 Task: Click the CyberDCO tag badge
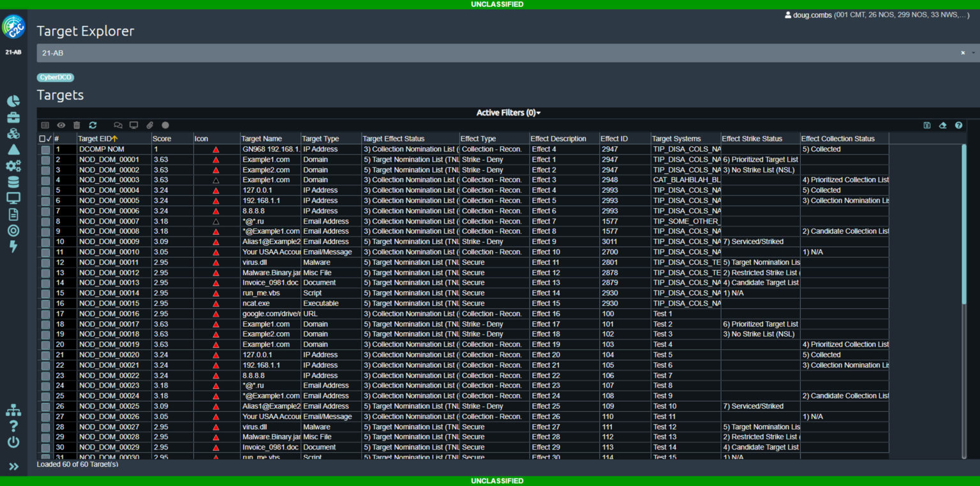56,77
